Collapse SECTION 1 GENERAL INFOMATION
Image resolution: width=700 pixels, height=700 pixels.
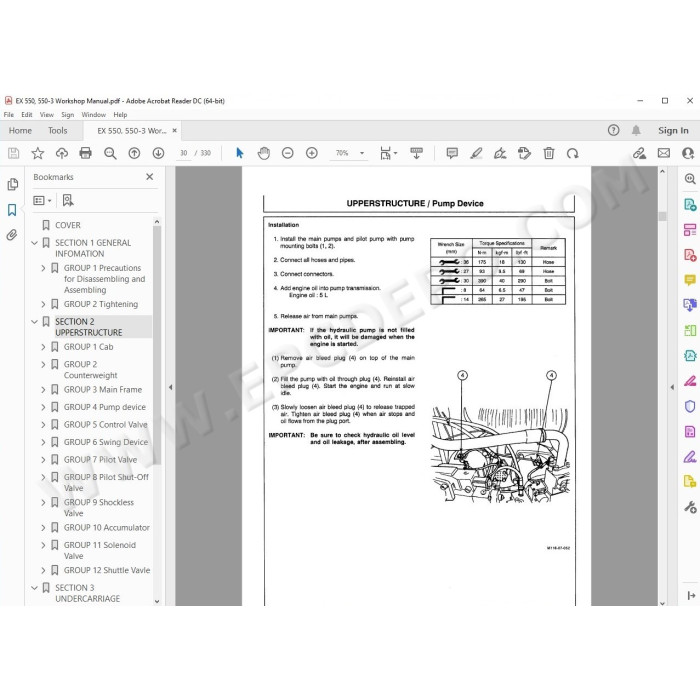click(34, 243)
